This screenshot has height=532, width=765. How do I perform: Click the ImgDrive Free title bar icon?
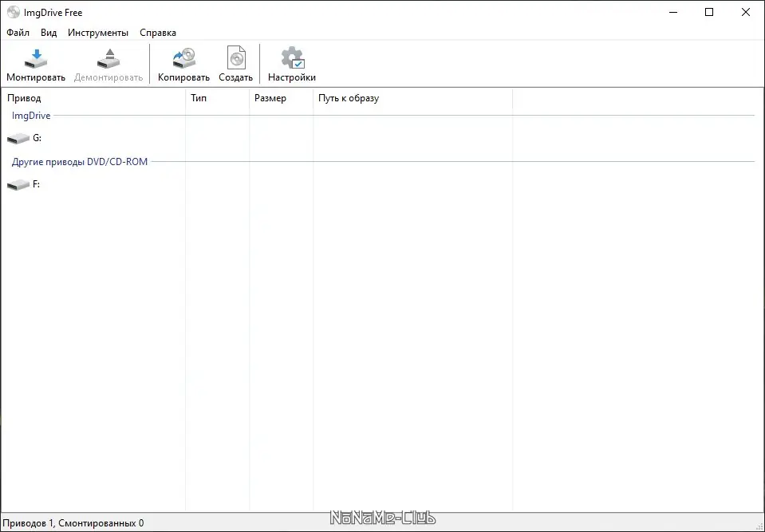coord(14,12)
